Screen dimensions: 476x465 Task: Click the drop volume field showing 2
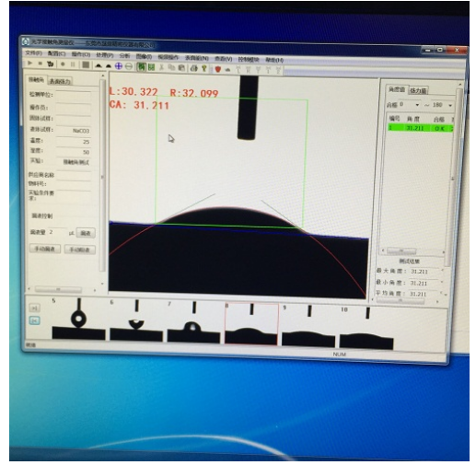(57, 232)
